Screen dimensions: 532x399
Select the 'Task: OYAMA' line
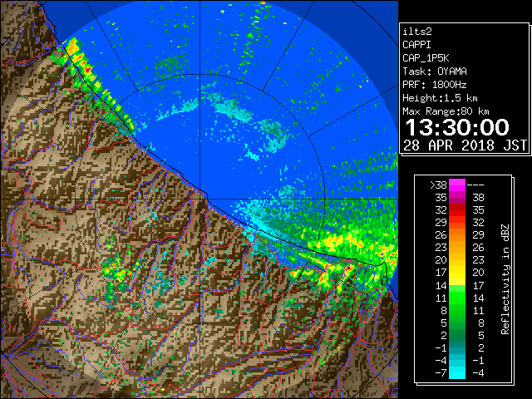coord(435,71)
